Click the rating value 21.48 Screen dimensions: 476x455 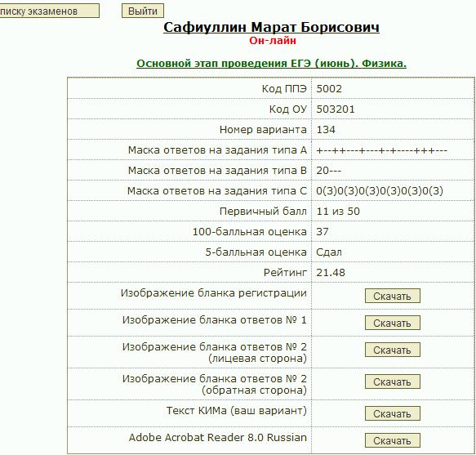(x=331, y=273)
